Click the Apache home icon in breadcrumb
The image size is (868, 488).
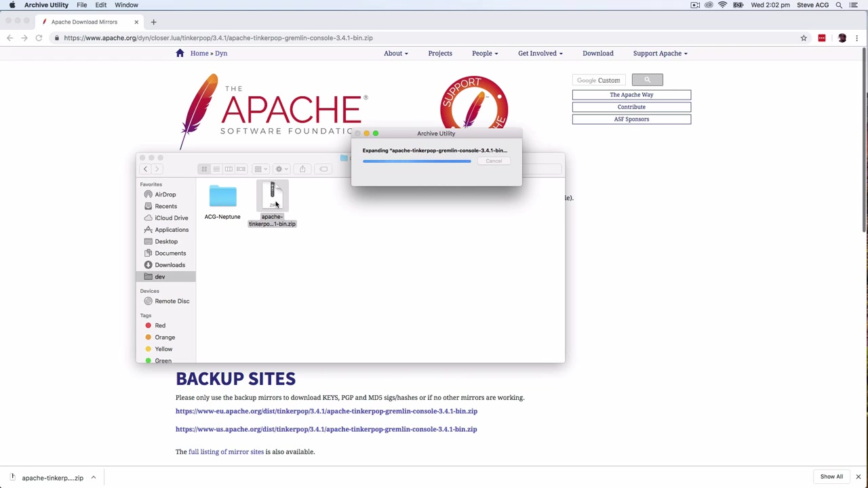pyautogui.click(x=180, y=53)
